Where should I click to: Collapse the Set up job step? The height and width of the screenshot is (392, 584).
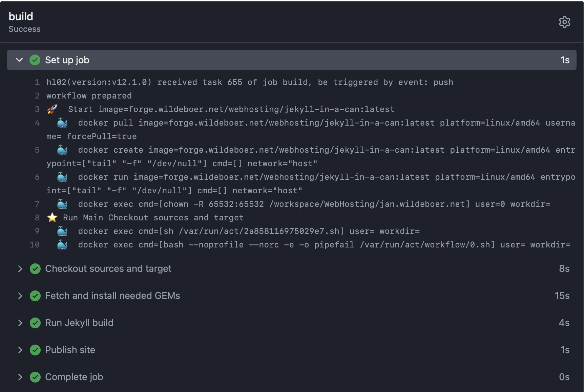click(19, 60)
